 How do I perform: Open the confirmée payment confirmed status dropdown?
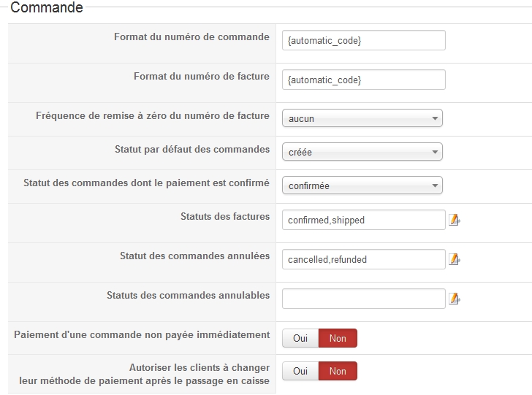click(362, 185)
